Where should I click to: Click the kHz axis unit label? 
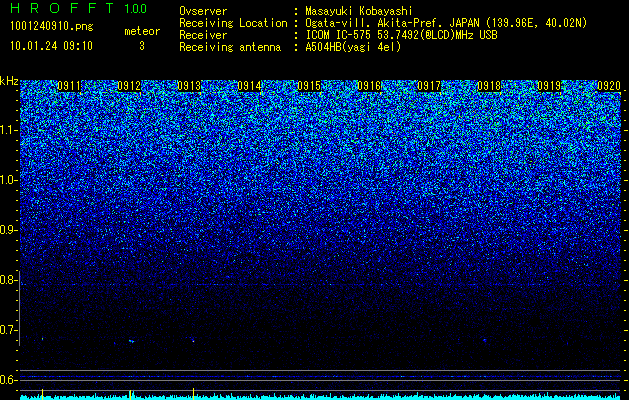(x=9, y=81)
